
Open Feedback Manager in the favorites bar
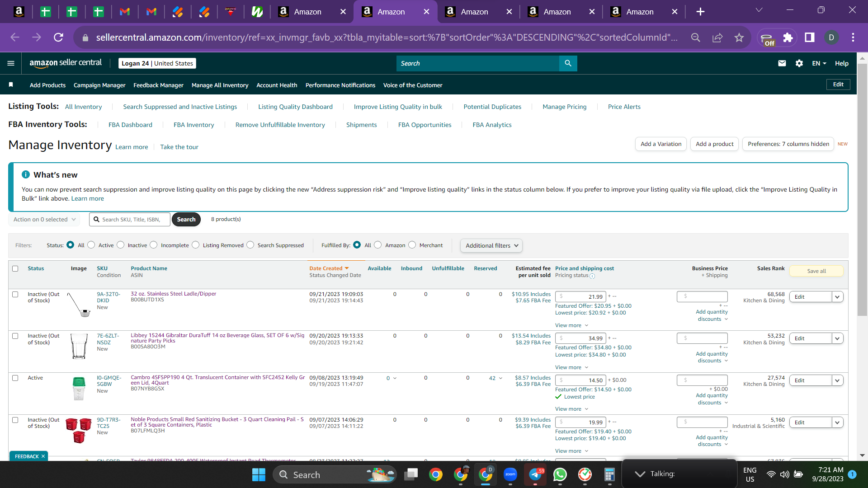[158, 85]
